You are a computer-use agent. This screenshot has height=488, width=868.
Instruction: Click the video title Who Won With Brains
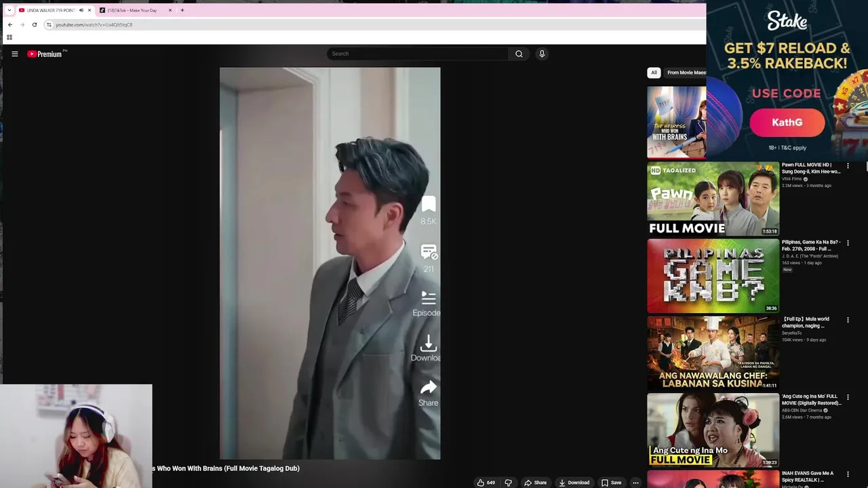tap(226, 468)
